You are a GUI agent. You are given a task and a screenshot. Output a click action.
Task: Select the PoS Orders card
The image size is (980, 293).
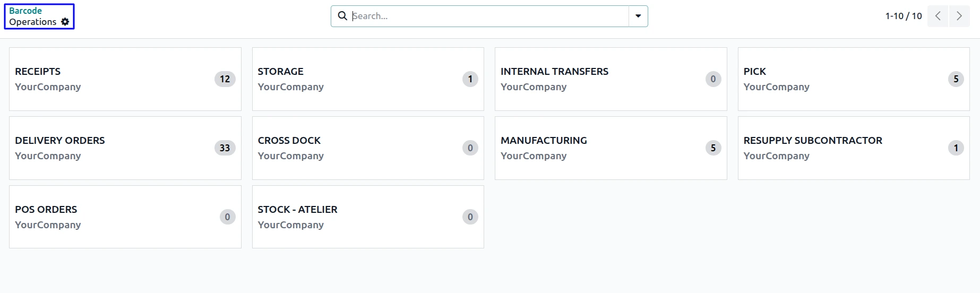point(125,217)
